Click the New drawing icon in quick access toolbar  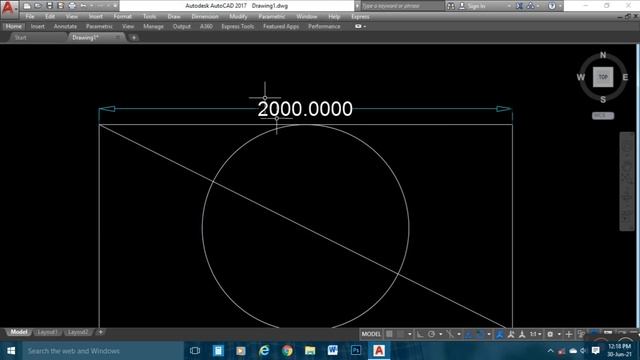(x=27, y=6)
